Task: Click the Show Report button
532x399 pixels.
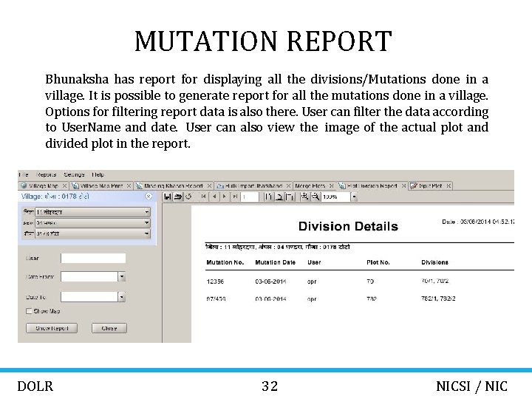Action: click(x=52, y=328)
